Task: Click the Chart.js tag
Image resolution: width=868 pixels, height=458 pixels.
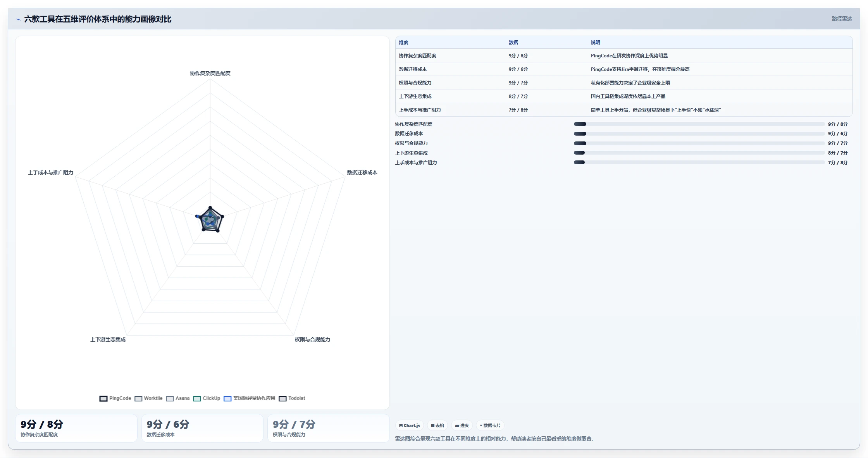Action: [x=410, y=425]
